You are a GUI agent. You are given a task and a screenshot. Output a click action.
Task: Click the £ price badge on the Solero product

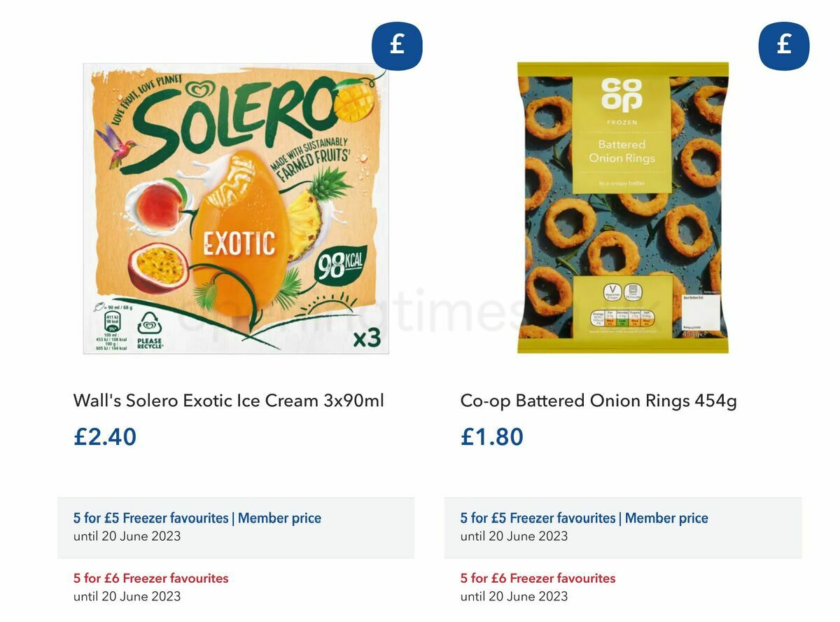(396, 46)
